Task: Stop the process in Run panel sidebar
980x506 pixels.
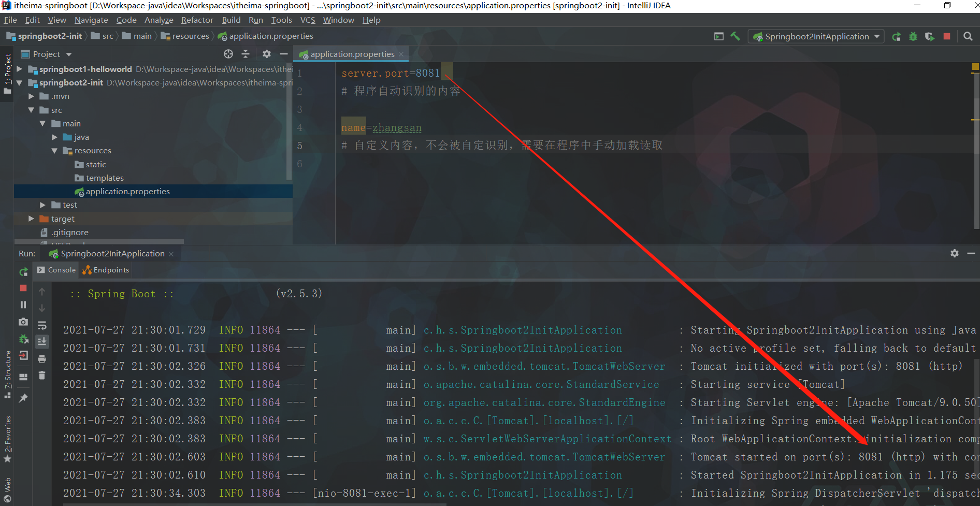Action: [x=23, y=288]
